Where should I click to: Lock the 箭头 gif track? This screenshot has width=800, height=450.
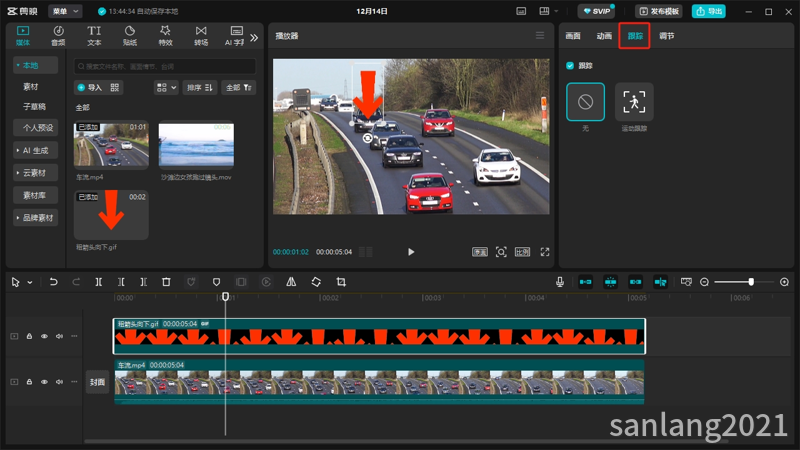pos(29,336)
